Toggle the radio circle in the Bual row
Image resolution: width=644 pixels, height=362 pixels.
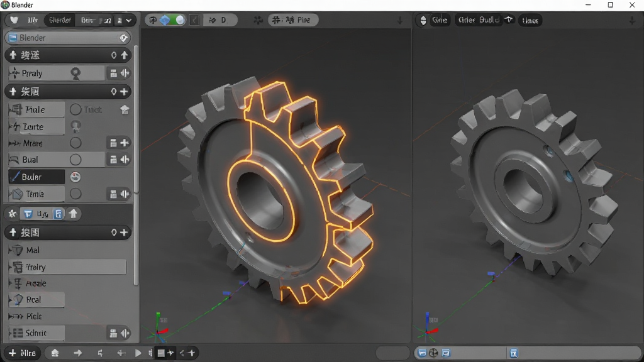75,160
